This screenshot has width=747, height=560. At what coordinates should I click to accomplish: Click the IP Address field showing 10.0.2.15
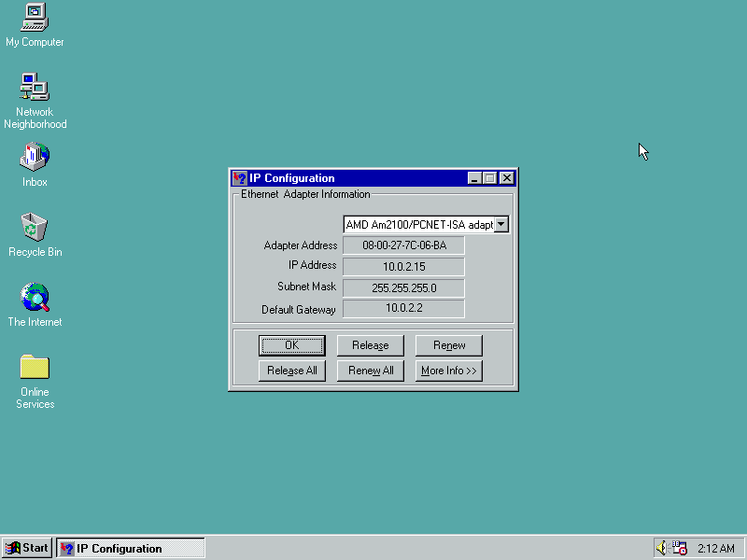403,266
